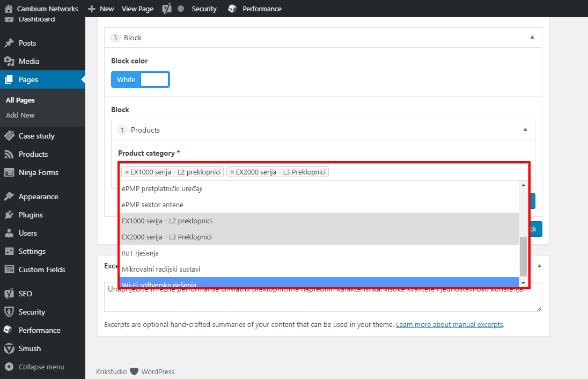This screenshot has height=379, width=588.
Task: Open Security via its sidebar shield icon
Action: (9, 312)
